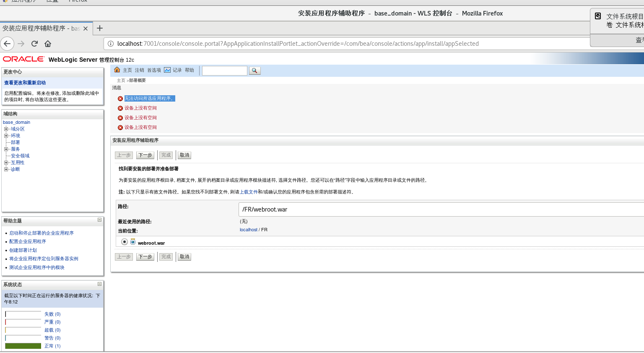
Task: Expand the 域分区 tree node
Action: 6,129
